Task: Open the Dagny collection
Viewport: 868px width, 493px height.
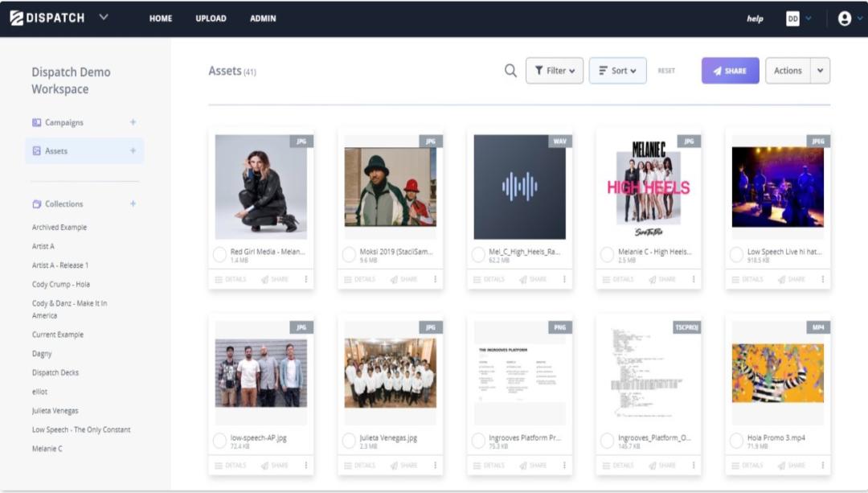Action: [x=42, y=353]
